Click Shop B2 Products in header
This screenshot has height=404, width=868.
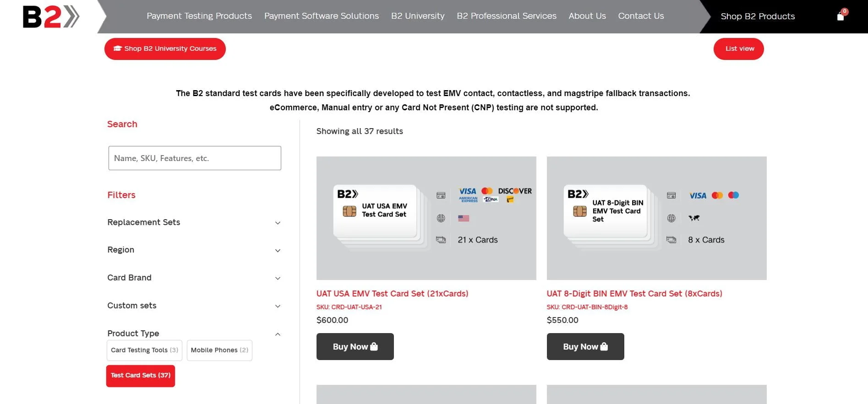[x=758, y=16]
